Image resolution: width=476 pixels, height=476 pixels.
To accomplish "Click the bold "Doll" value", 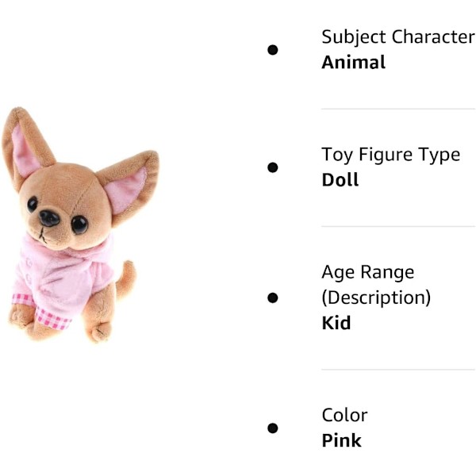I will click(340, 179).
